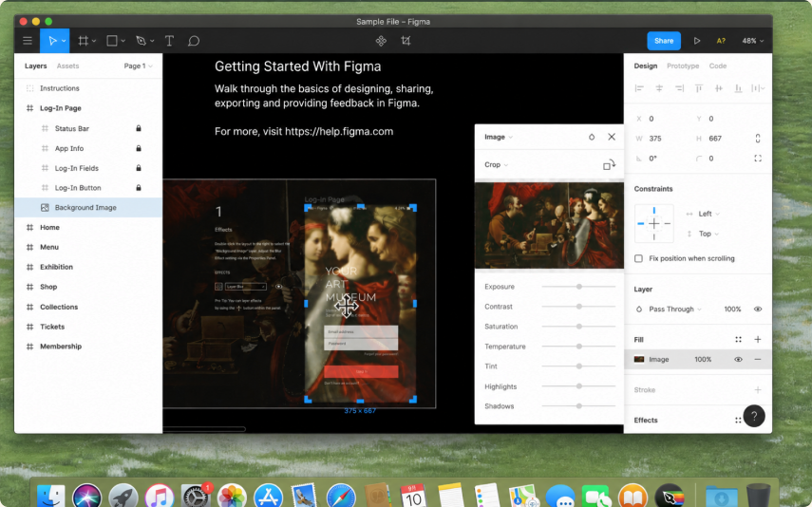812x507 pixels.
Task: Click the Share button
Action: tap(664, 41)
